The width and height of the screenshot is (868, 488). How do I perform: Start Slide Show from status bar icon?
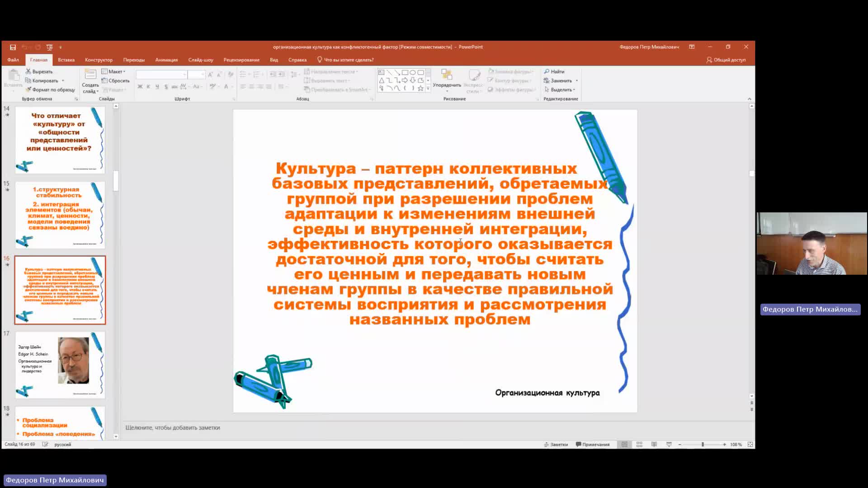669,445
